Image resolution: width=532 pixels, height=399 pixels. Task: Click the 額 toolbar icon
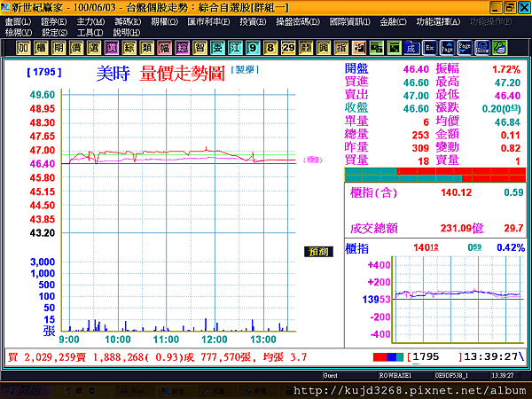click(306, 48)
